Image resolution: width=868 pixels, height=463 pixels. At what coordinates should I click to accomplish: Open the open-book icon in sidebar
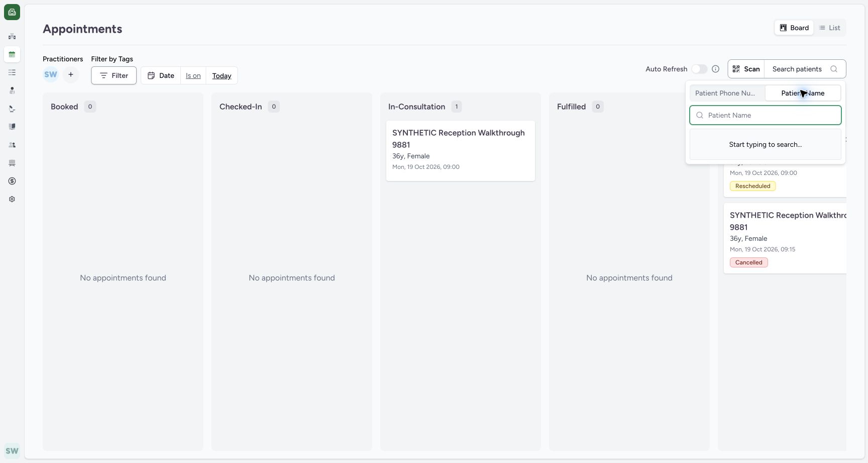[x=12, y=127]
